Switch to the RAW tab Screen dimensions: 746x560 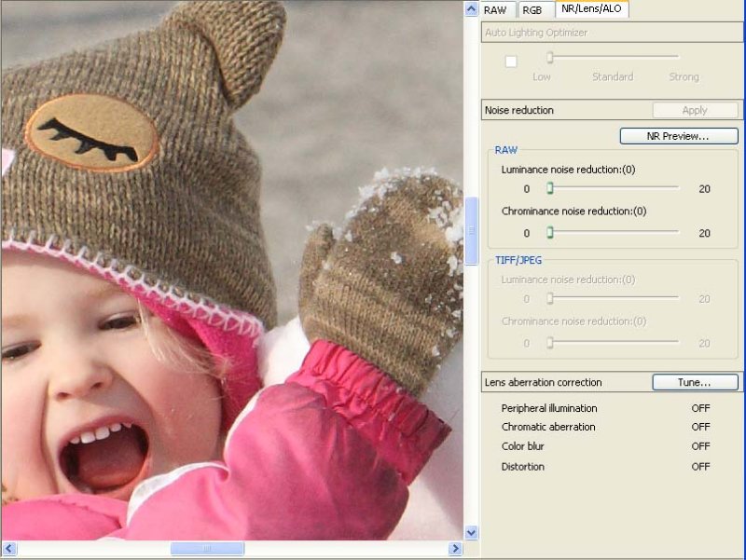pyautogui.click(x=498, y=10)
